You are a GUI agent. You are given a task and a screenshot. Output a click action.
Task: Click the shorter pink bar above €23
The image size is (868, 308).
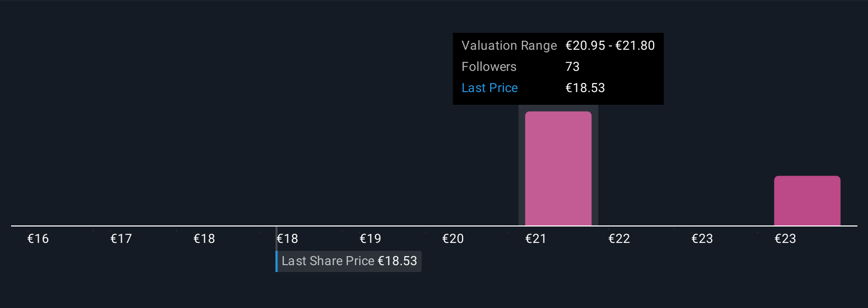click(x=807, y=201)
